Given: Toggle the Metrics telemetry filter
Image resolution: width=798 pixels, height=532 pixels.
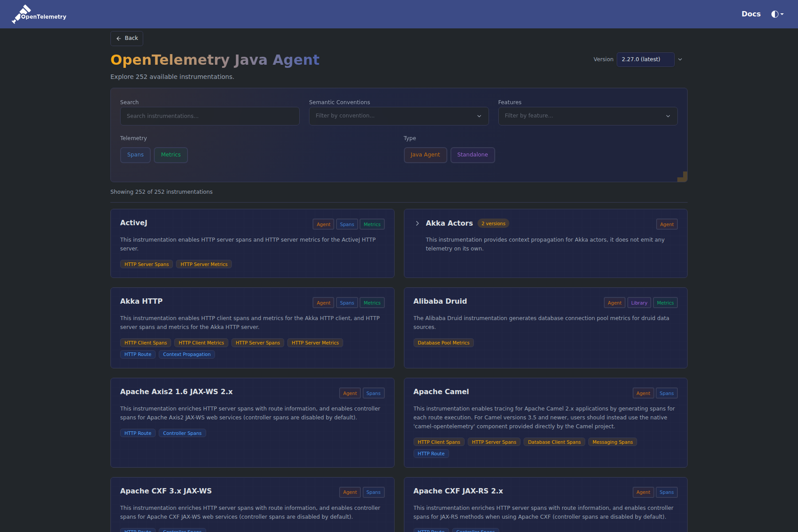Looking at the screenshot, I should click(x=171, y=155).
